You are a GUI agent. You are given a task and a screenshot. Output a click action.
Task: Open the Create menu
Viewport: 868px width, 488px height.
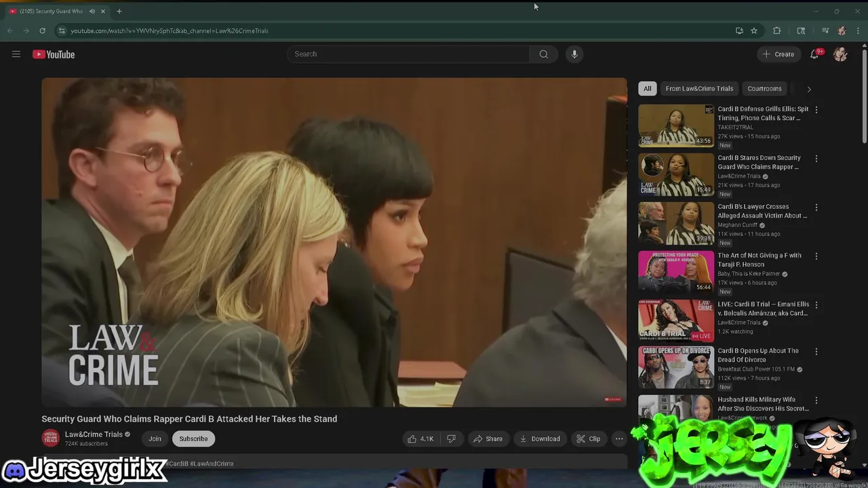pos(778,54)
